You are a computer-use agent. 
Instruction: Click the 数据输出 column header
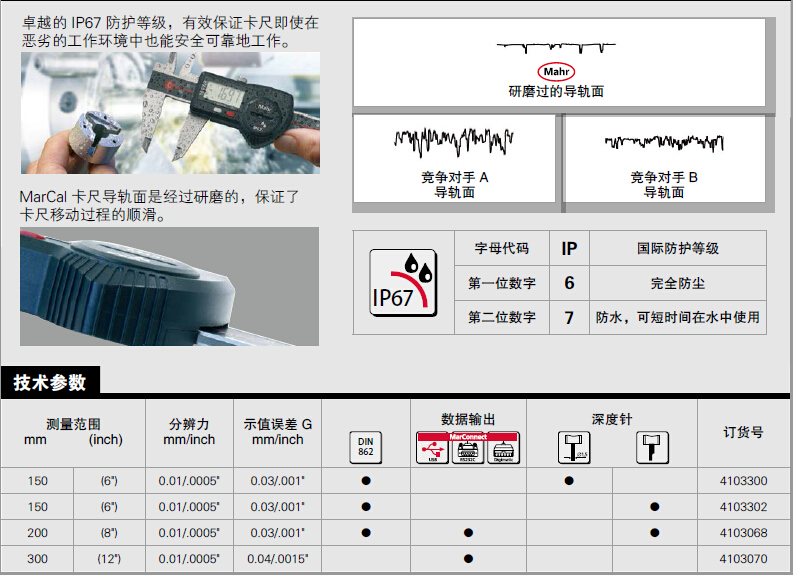[x=468, y=419]
